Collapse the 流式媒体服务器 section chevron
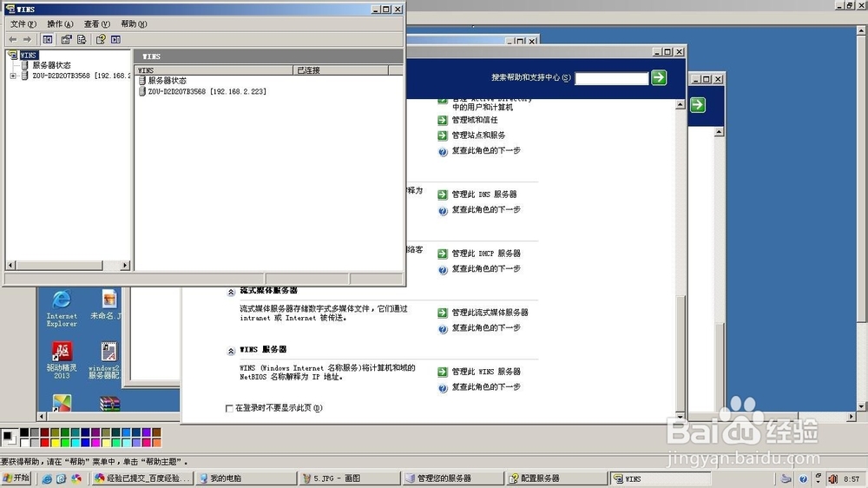The height and width of the screenshot is (488, 868). (x=231, y=292)
